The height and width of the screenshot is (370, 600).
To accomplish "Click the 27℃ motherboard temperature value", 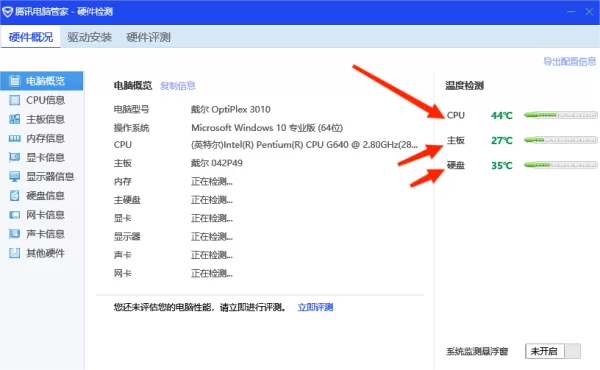I will (502, 140).
